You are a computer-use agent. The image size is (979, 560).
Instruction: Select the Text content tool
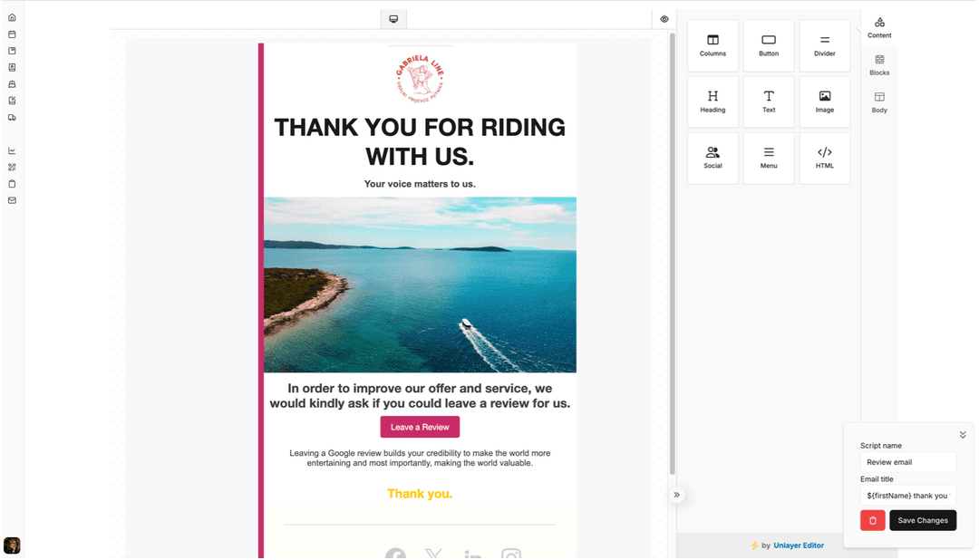(x=769, y=101)
